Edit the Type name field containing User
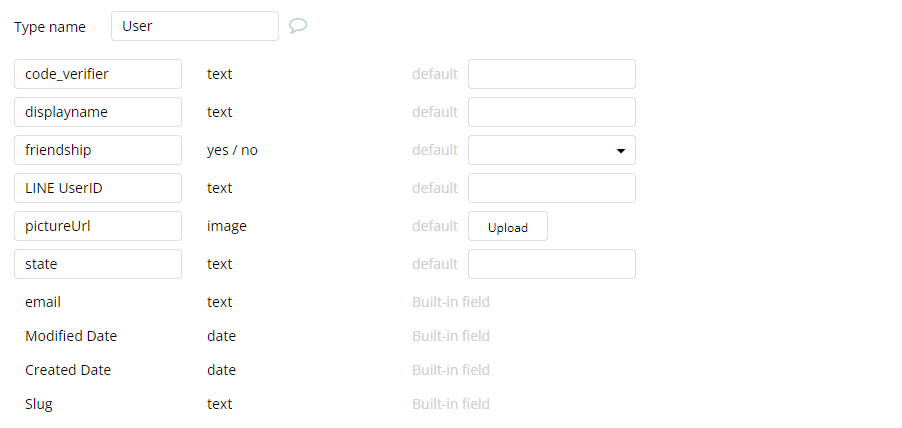The image size is (902, 428). coord(195,26)
